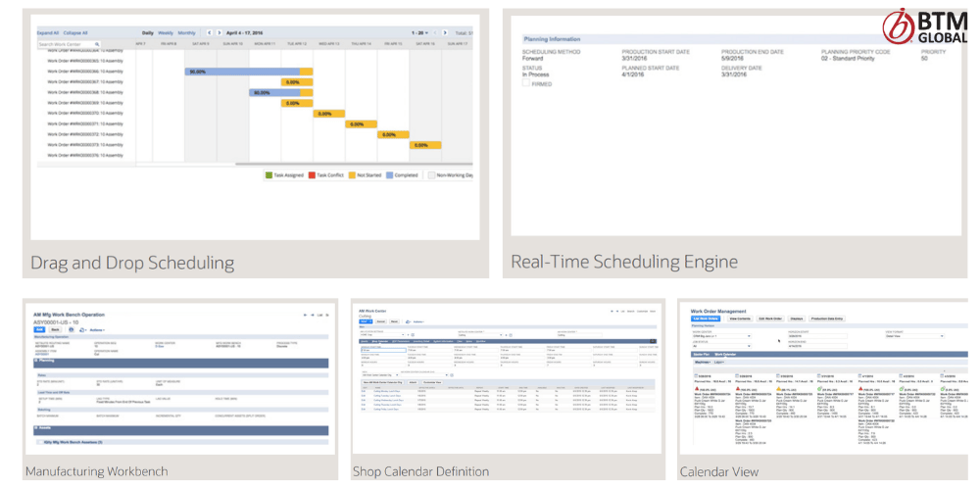Viewport: 980px width, 490px height.
Task: Click the Reset button in AM Work Center
Action: pos(394,321)
